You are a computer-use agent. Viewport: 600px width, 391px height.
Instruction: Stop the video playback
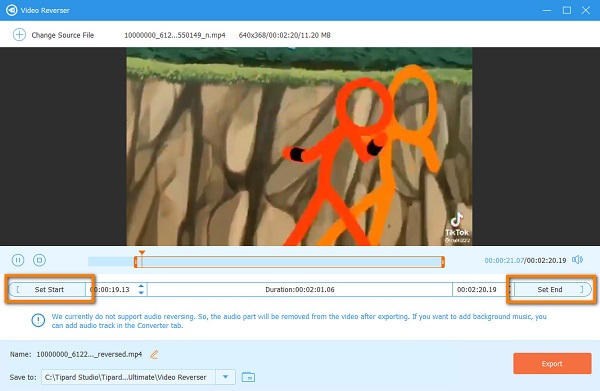point(39,260)
